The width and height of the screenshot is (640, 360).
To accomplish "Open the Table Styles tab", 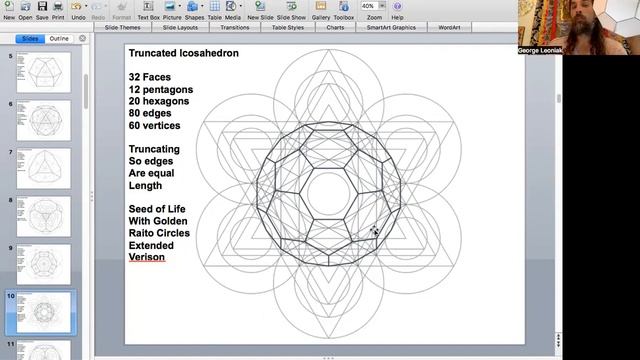I will click(x=288, y=27).
